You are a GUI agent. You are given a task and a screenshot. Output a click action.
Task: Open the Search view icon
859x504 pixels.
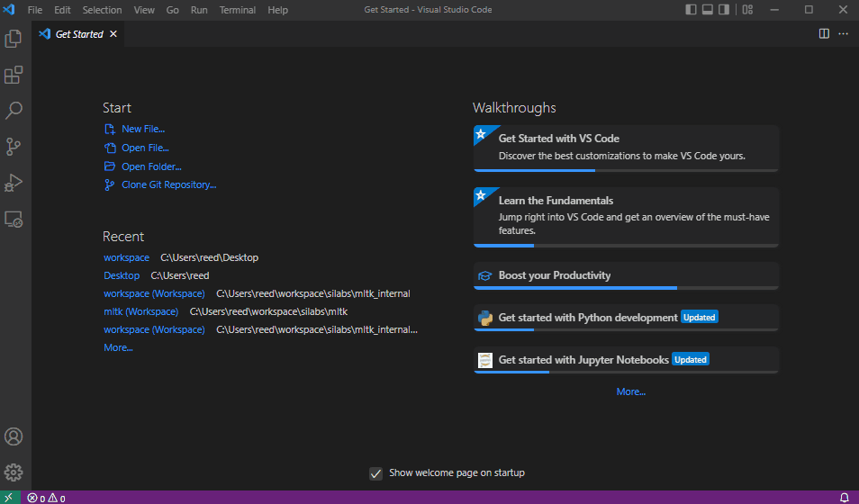14,111
